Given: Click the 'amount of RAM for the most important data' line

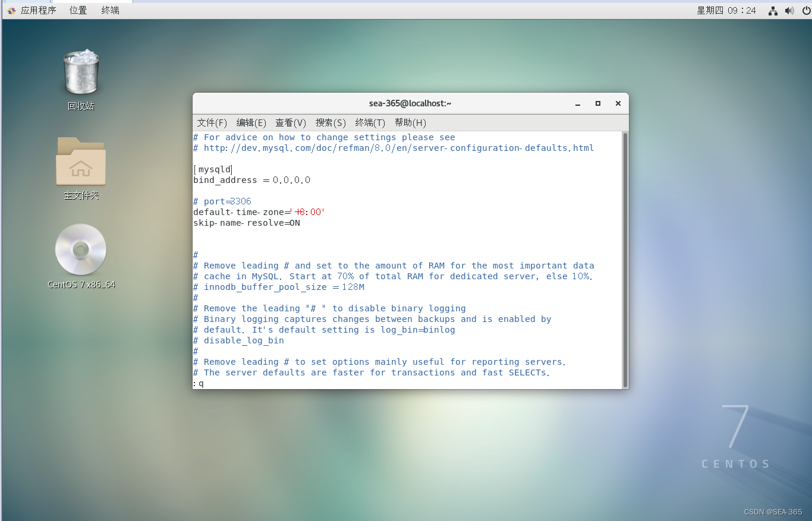Looking at the screenshot, I should [x=394, y=266].
